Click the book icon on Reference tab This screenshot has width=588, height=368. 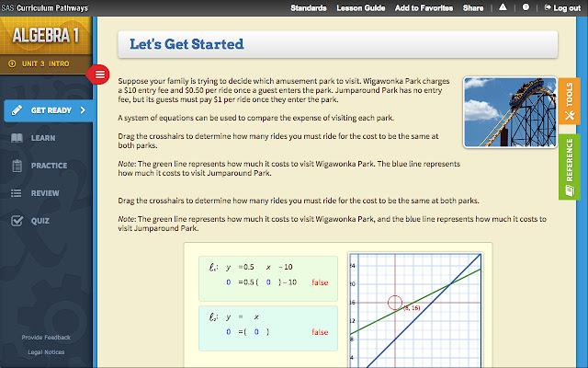[570, 190]
